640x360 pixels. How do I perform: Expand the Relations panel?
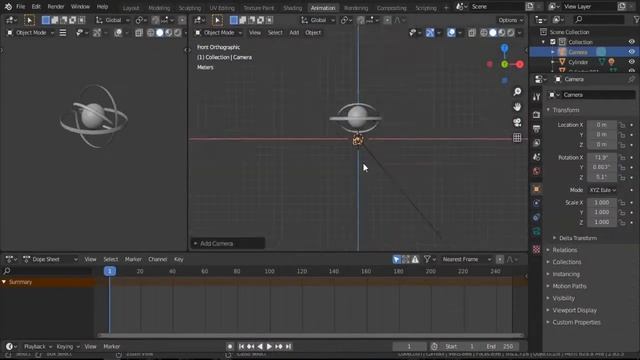tap(564, 250)
